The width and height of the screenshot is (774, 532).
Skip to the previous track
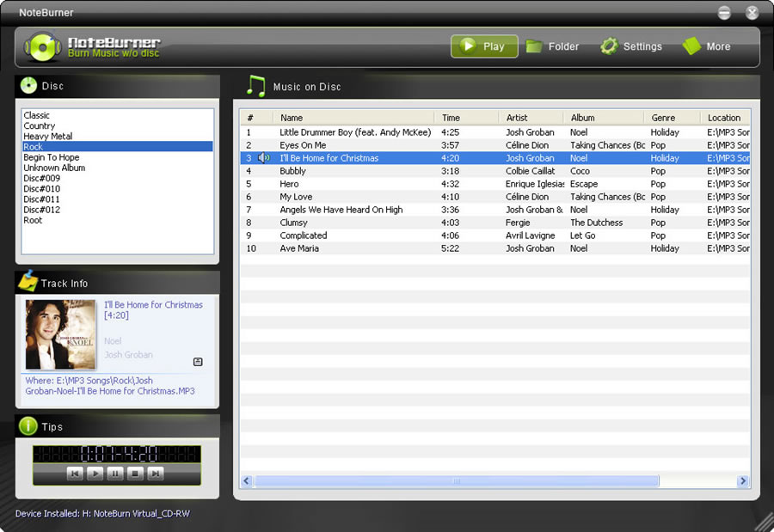tap(75, 474)
